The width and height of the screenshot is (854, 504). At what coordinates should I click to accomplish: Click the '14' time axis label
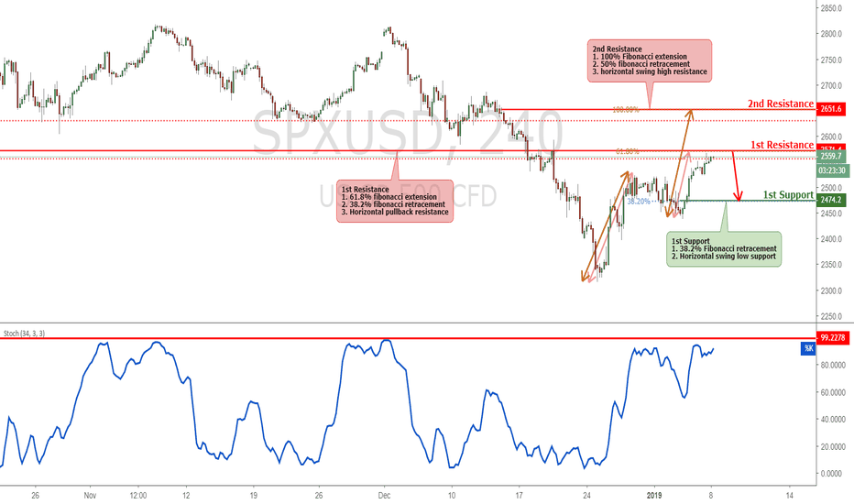pyautogui.click(x=790, y=495)
